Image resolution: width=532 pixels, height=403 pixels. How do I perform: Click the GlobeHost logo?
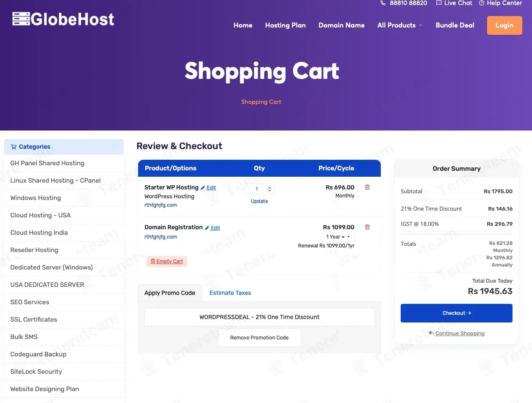pyautogui.click(x=64, y=19)
